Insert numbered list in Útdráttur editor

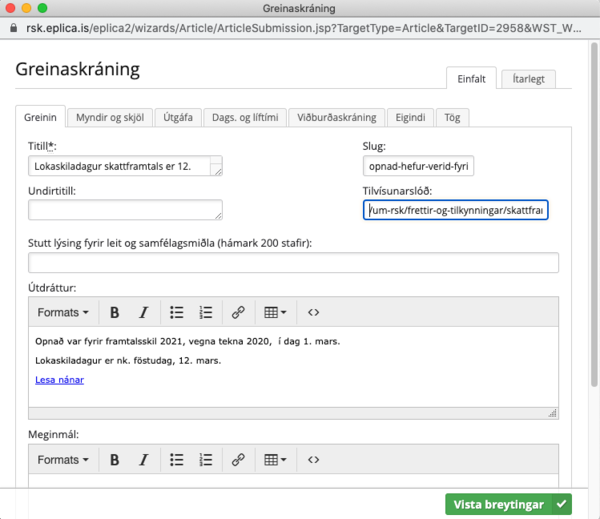(206, 312)
